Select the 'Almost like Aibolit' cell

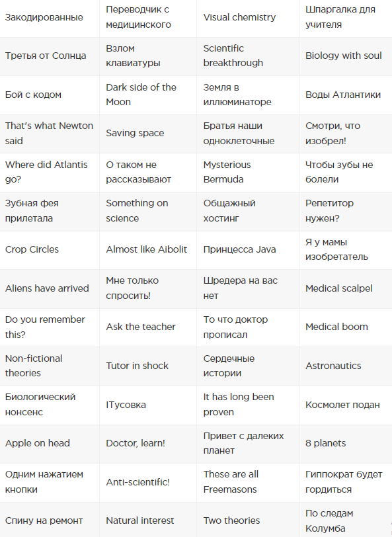[148, 250]
